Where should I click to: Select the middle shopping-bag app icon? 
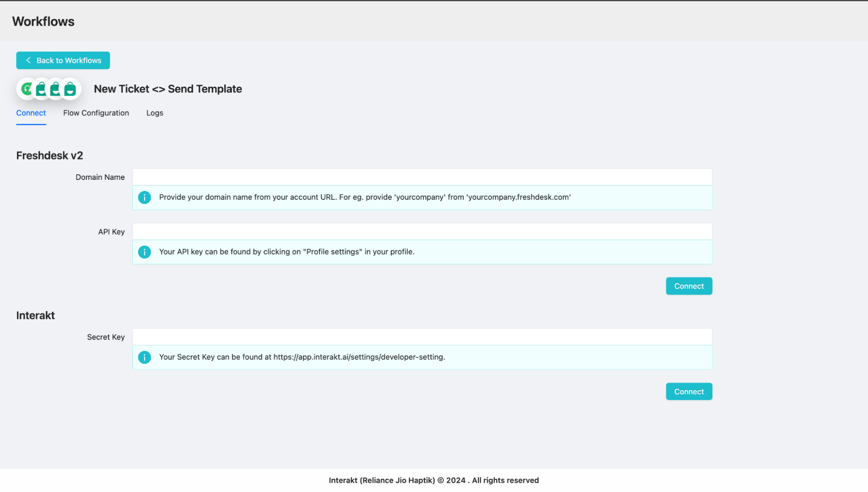coord(56,89)
